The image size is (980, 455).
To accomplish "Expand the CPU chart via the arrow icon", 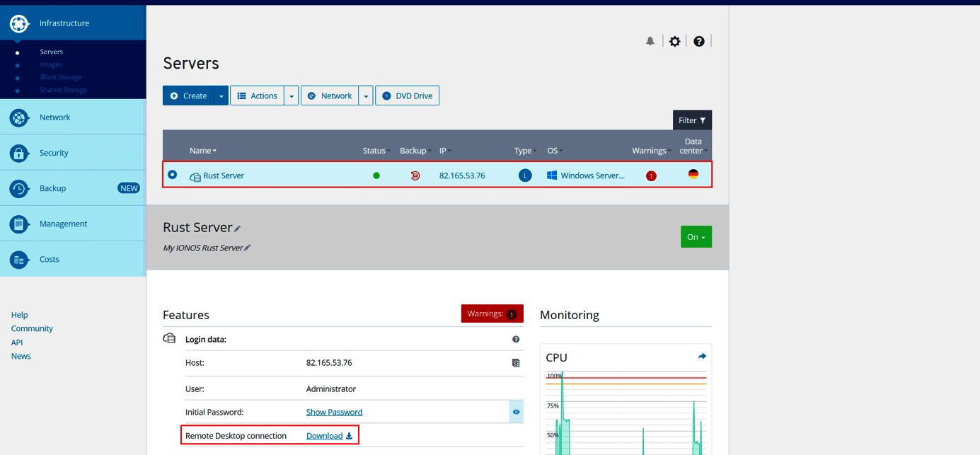I will tap(702, 357).
